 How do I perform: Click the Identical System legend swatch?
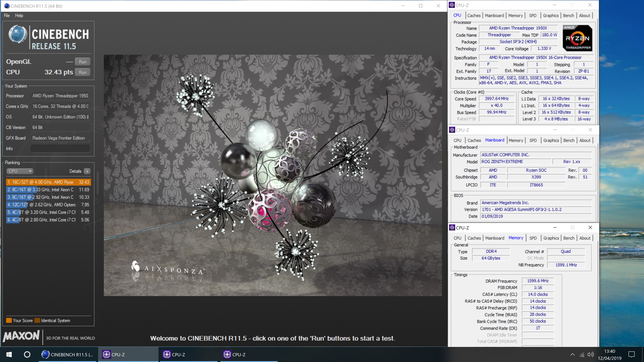tap(37, 320)
